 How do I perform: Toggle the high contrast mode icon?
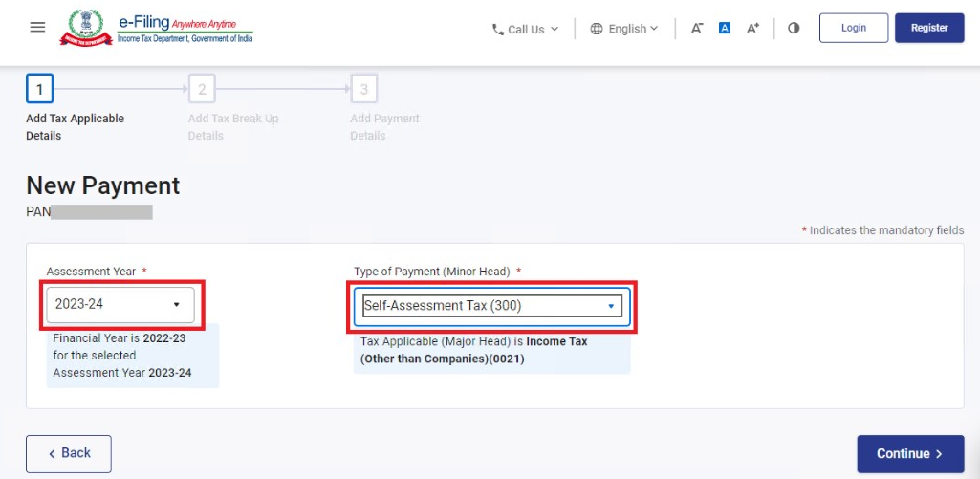click(794, 29)
